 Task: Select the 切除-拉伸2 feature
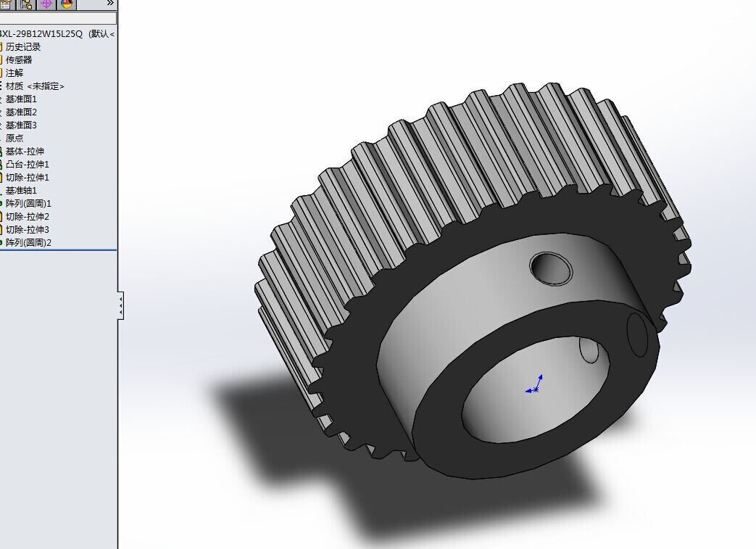[27, 216]
